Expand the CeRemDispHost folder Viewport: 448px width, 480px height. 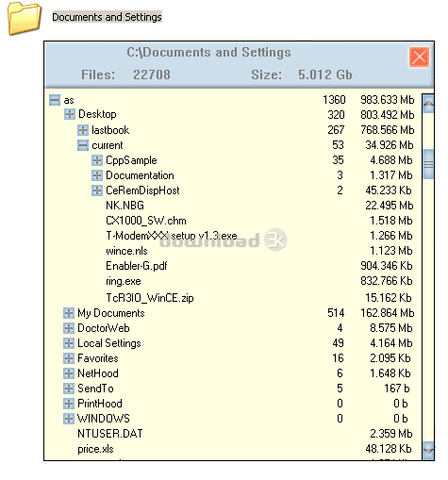[97, 190]
